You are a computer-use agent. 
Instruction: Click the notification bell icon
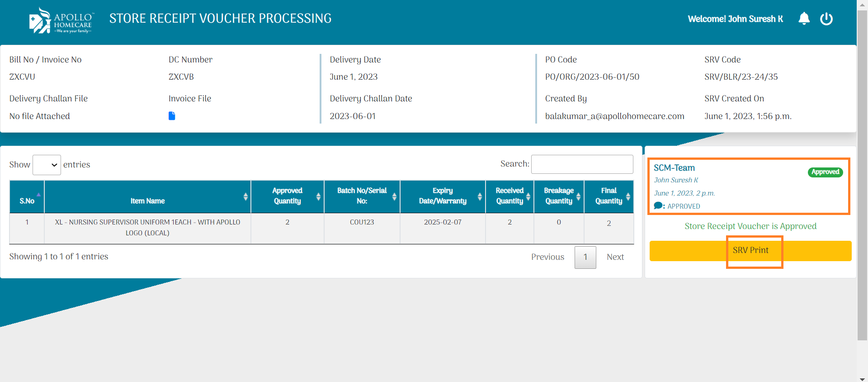pos(804,19)
